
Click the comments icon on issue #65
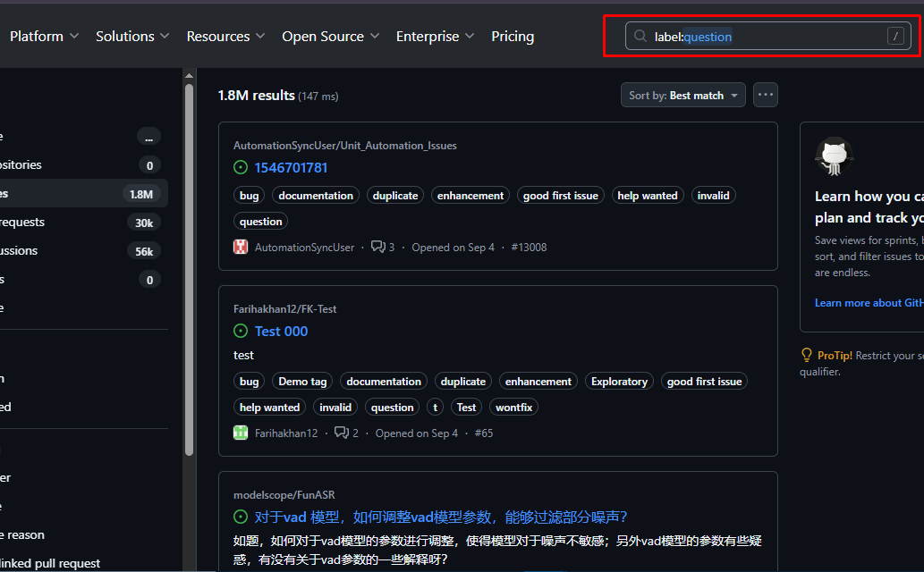coord(342,433)
